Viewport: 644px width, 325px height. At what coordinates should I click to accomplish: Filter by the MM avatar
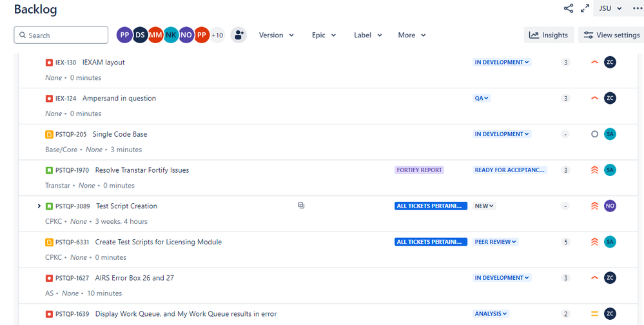(155, 35)
